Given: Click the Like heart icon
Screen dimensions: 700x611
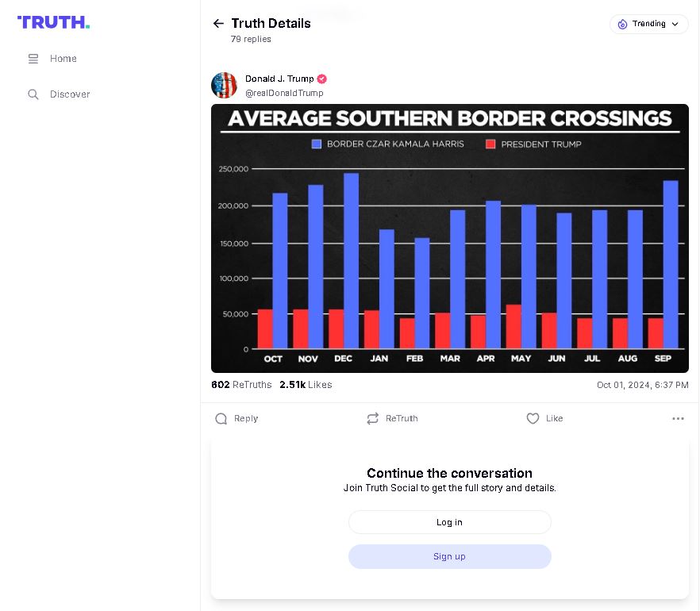Looking at the screenshot, I should (533, 419).
